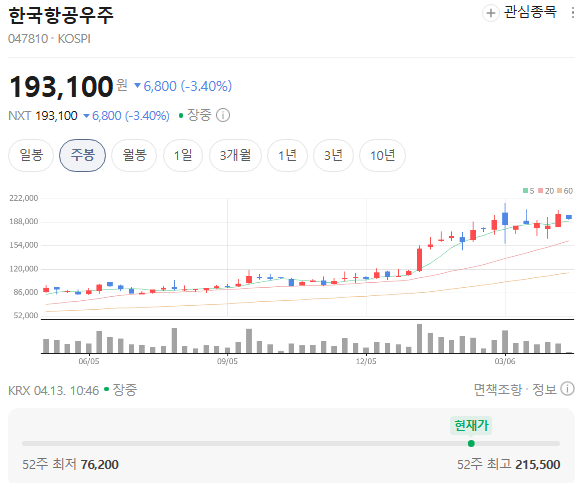Click the 5-period moving average legend
This screenshot has height=483, width=581.
[528, 191]
